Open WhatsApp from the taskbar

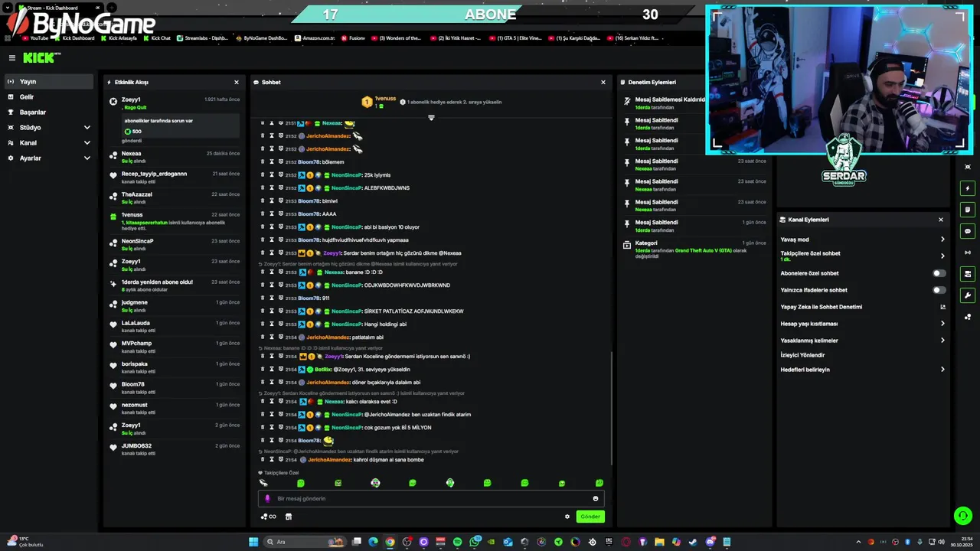[475, 542]
